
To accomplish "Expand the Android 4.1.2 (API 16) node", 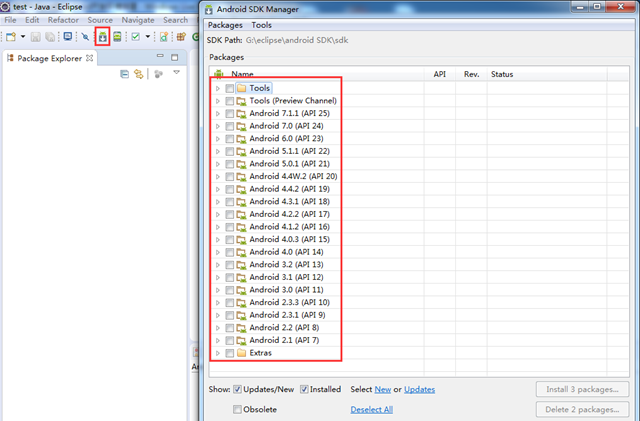I will [x=218, y=227].
